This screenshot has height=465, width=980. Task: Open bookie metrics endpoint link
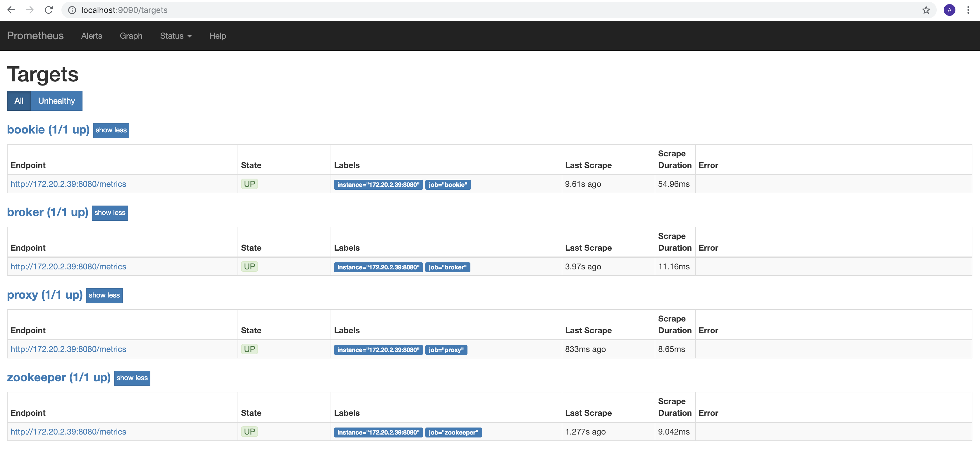[x=68, y=184]
